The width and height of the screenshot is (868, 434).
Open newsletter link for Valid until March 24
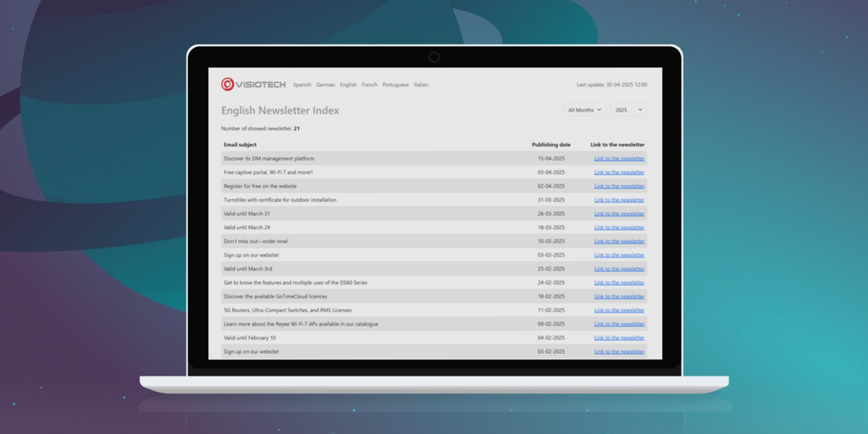619,228
